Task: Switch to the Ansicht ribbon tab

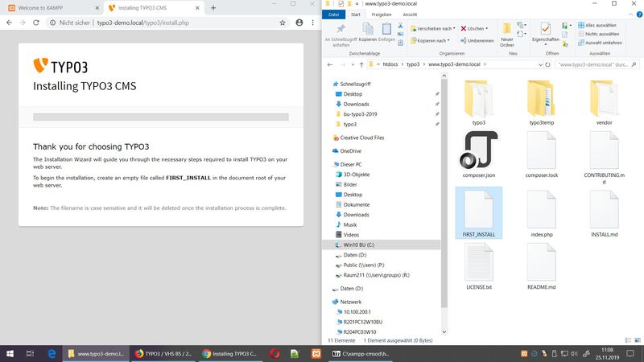Action: 410,14
